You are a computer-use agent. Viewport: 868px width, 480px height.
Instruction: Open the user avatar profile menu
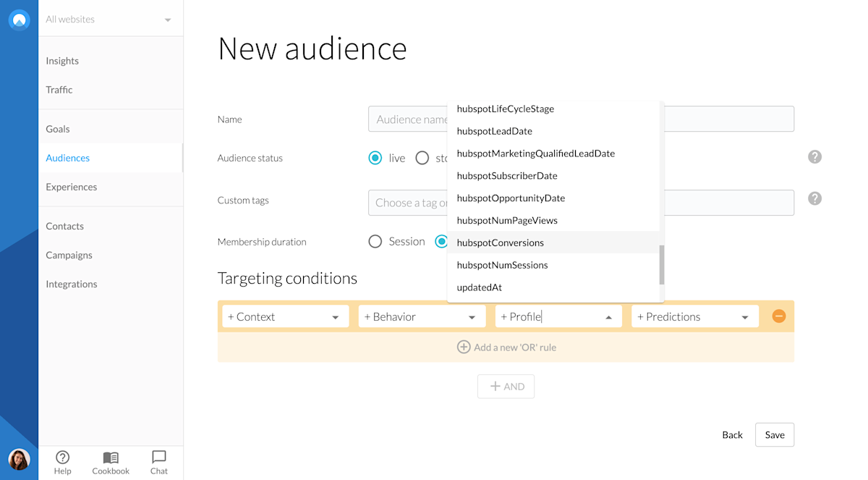coord(19,459)
